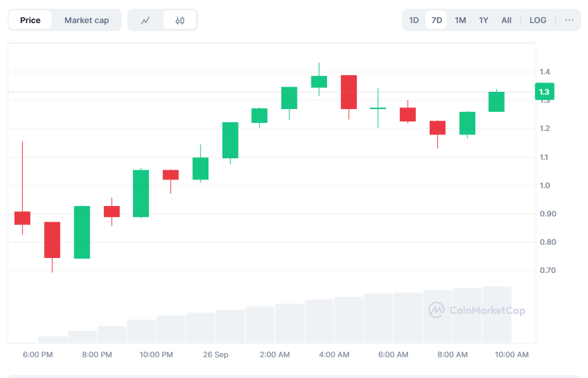Select the 1D time range
Screen dimensions: 588x378
tap(414, 20)
